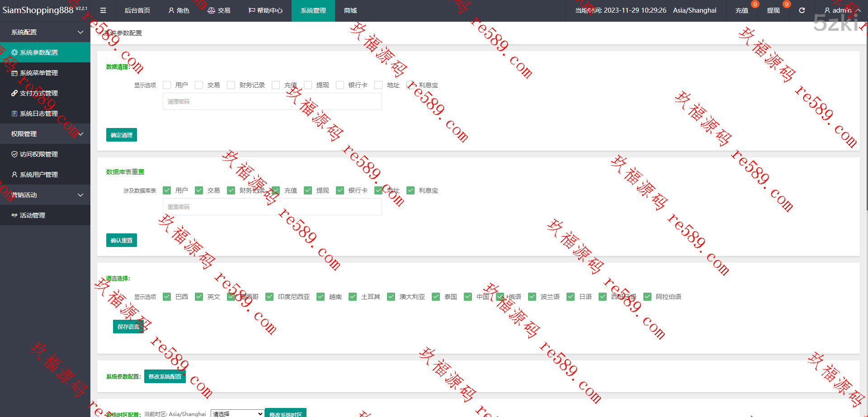This screenshot has height=417, width=868.
Task: Check 用户 box under 数据清理
Action: click(x=167, y=85)
